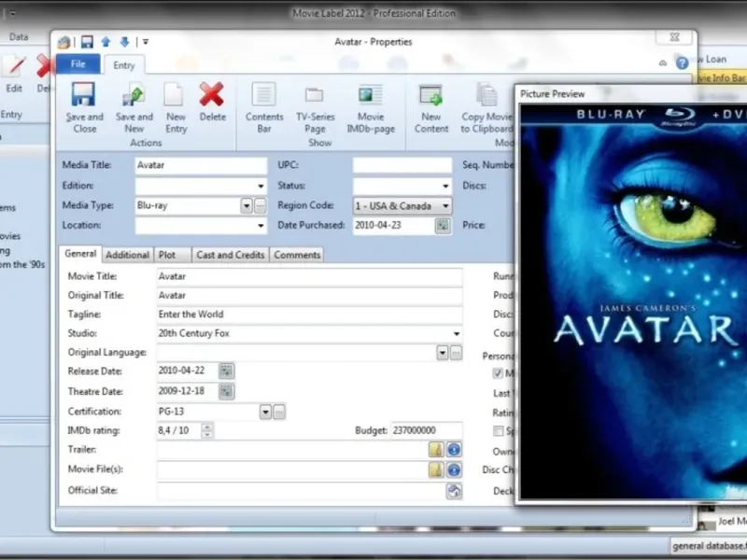The width and height of the screenshot is (747, 560).
Task: Expand the Original Language dropdown arrow
Action: click(x=442, y=353)
